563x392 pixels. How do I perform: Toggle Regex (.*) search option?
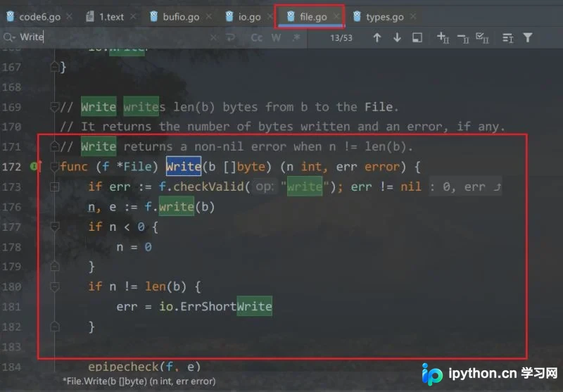point(296,37)
